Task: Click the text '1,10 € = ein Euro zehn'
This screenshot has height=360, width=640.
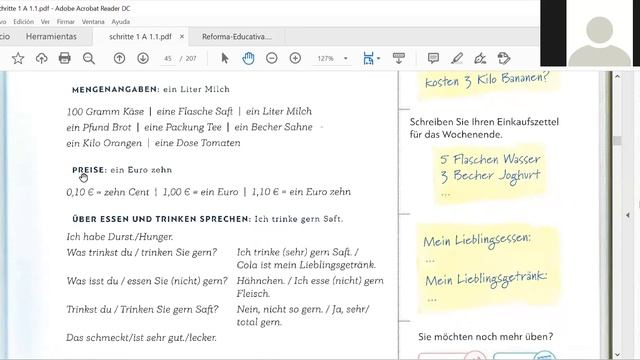Action: (x=301, y=192)
